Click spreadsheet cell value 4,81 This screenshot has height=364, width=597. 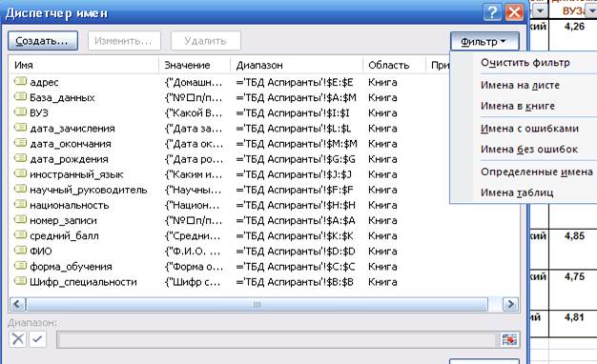574,317
